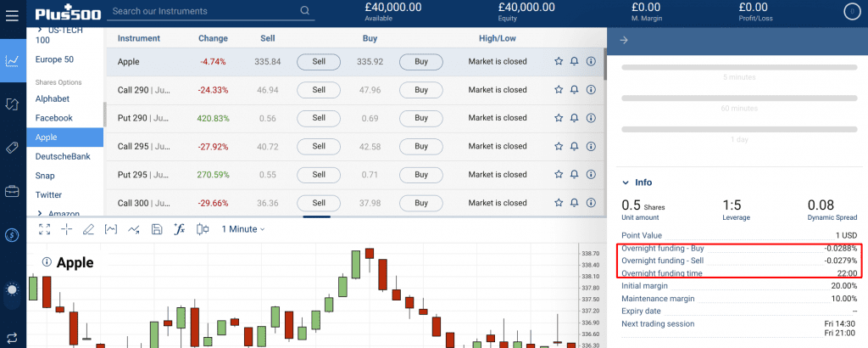The width and height of the screenshot is (868, 348).
Task: Star Apple as a favorite
Action: (558, 62)
